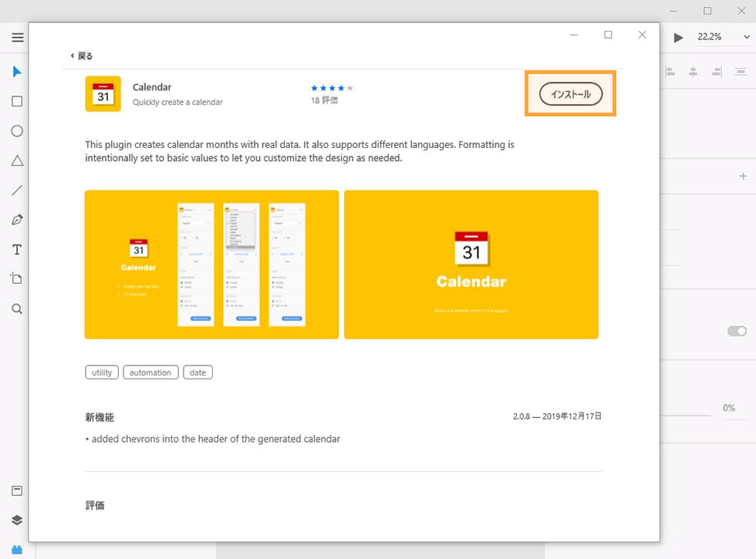This screenshot has height=559, width=756.
Task: Select the Pen tool
Action: [17, 220]
